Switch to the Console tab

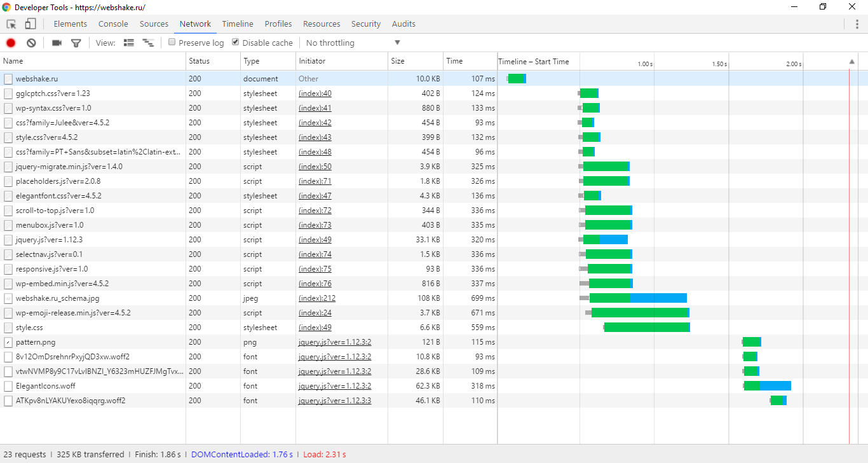113,24
